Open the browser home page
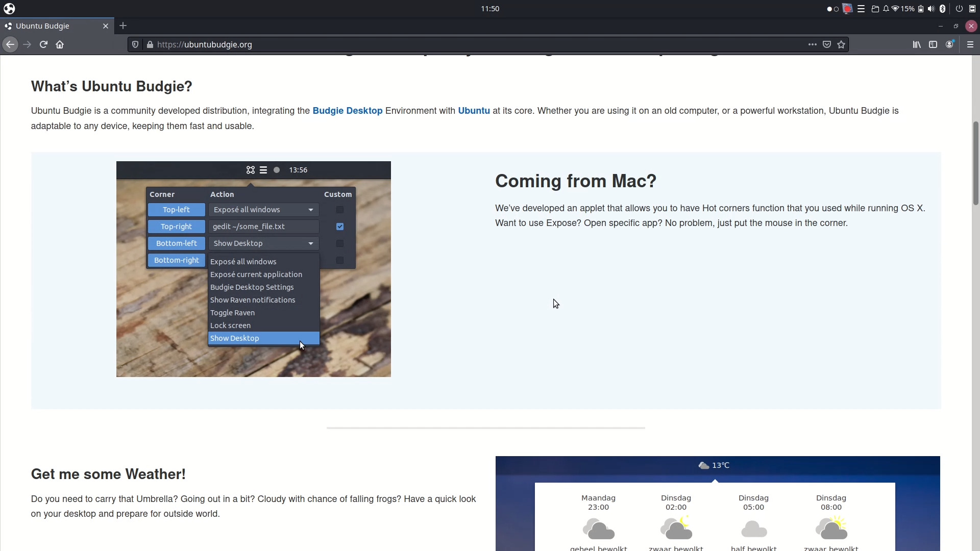 point(60,45)
